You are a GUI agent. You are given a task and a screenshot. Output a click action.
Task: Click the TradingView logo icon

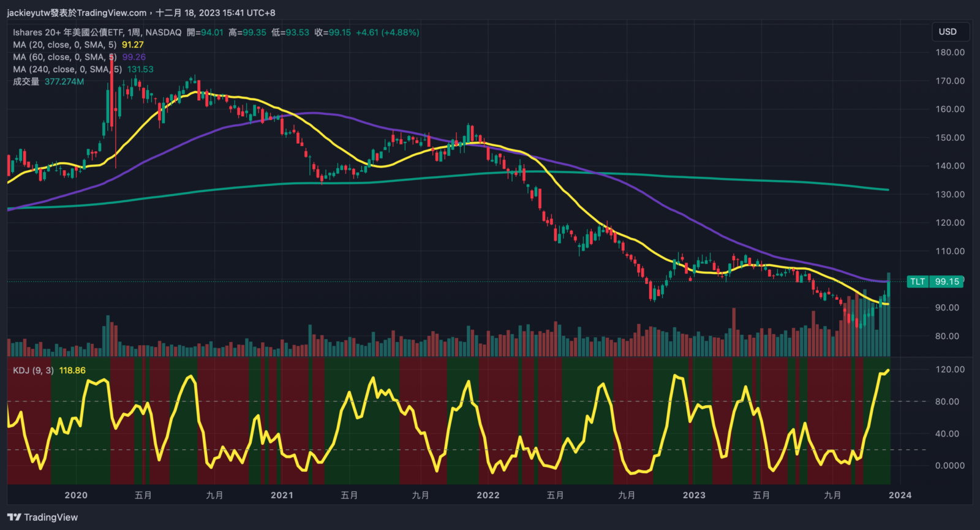tap(15, 518)
